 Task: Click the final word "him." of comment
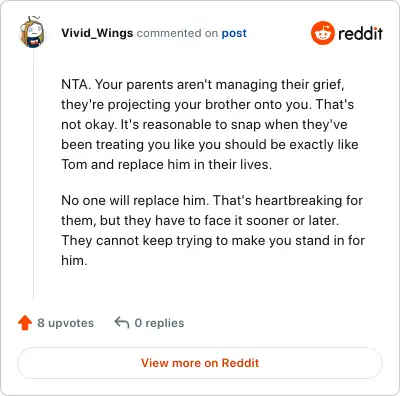click(x=74, y=260)
